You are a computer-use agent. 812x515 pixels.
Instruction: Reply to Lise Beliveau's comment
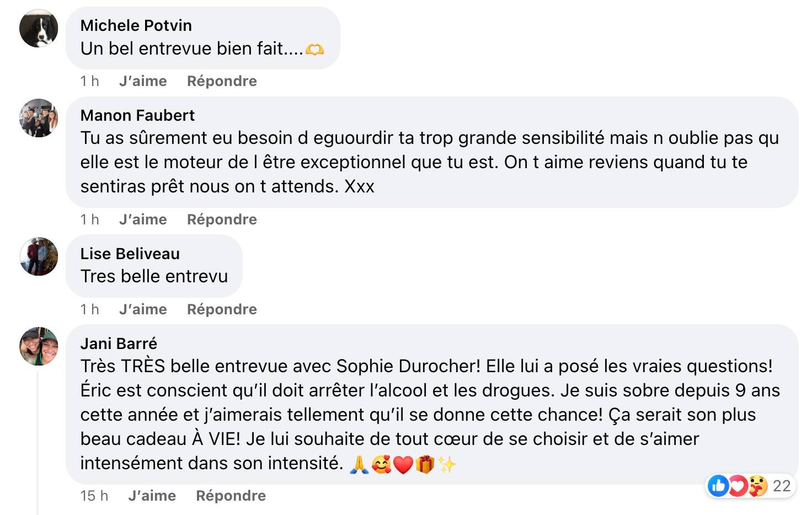(x=222, y=309)
